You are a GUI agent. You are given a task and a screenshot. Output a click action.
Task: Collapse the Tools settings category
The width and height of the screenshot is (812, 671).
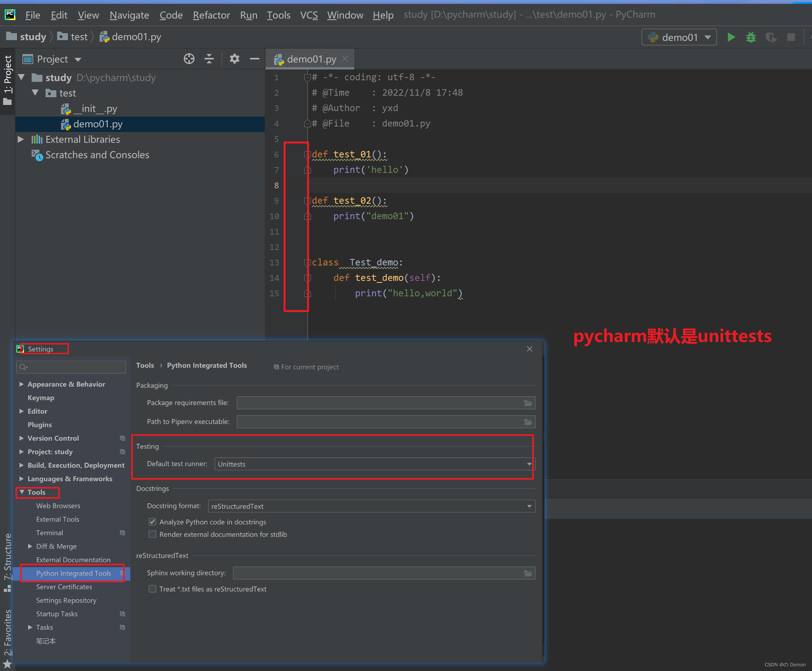(22, 492)
